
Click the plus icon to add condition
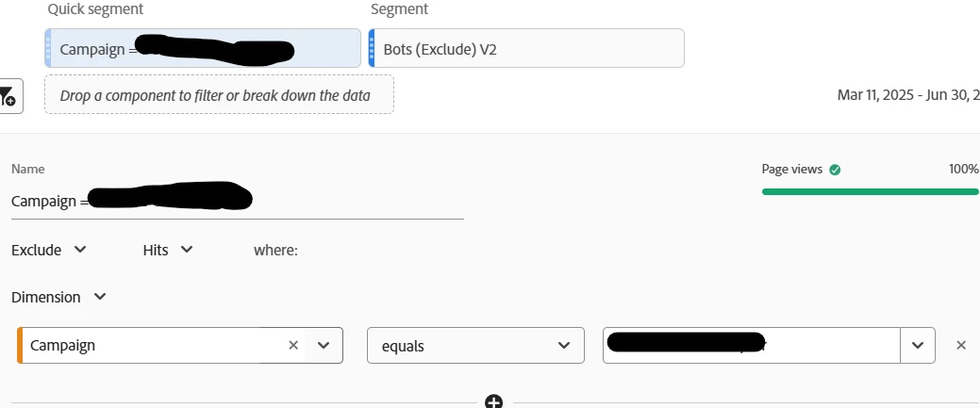pos(493,401)
